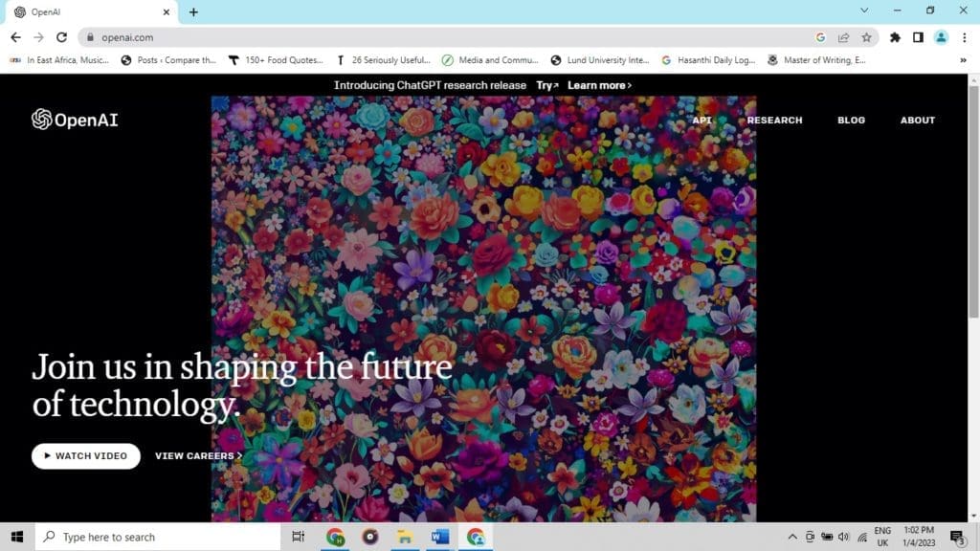Open the API navigation item

click(x=702, y=120)
